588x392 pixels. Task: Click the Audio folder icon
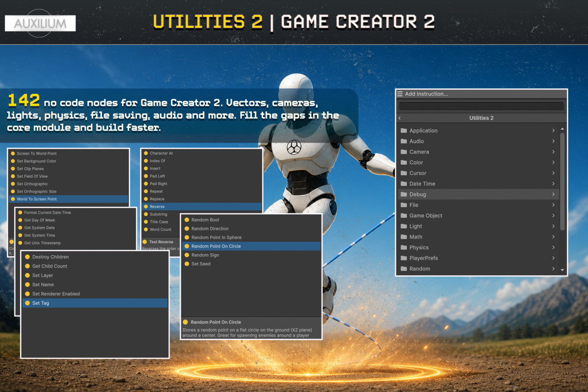(404, 141)
